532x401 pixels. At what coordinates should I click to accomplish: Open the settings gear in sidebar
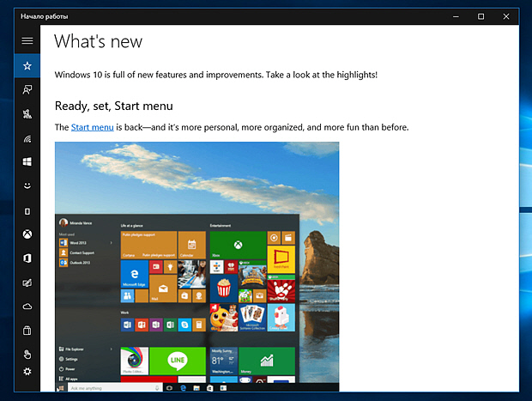(27, 372)
